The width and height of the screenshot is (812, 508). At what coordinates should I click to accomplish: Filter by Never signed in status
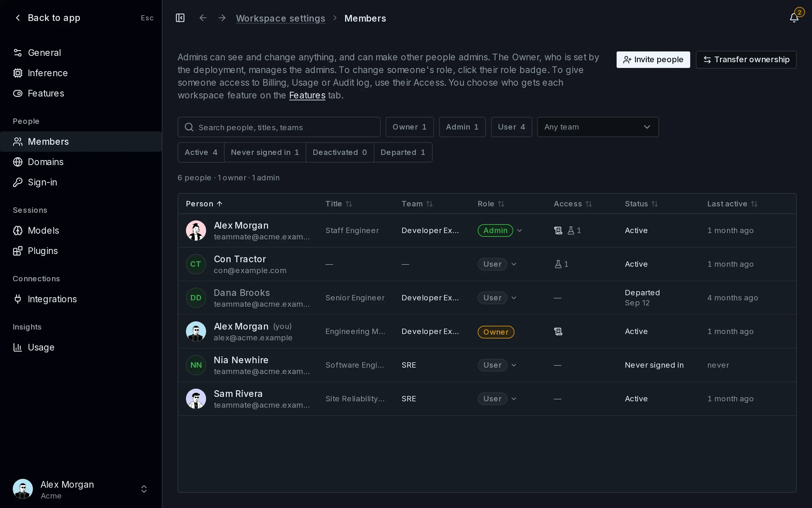tap(265, 152)
